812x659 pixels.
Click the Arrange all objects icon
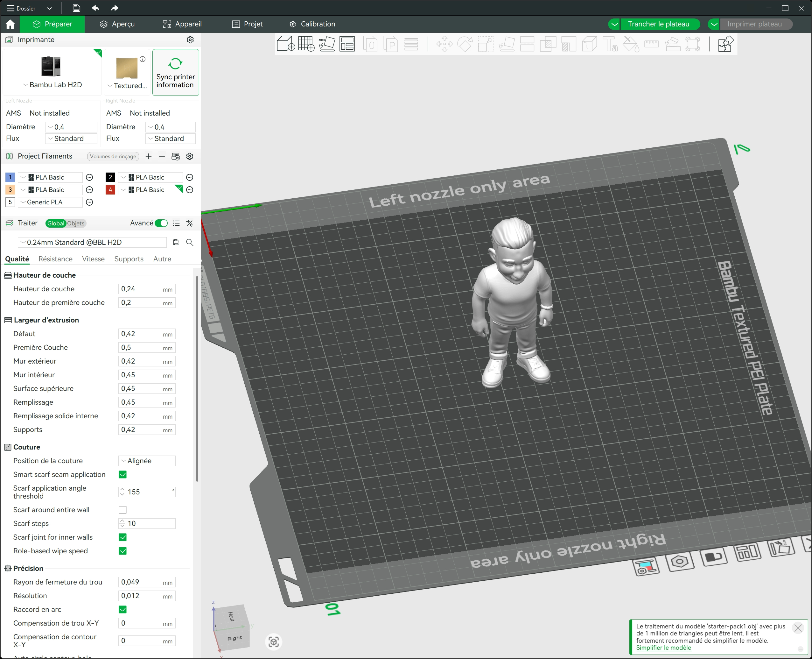click(347, 44)
